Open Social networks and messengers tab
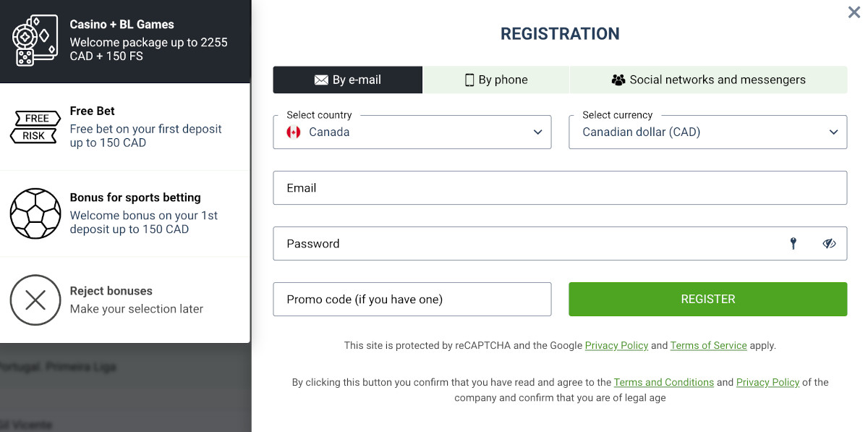The width and height of the screenshot is (868, 432). coord(708,80)
